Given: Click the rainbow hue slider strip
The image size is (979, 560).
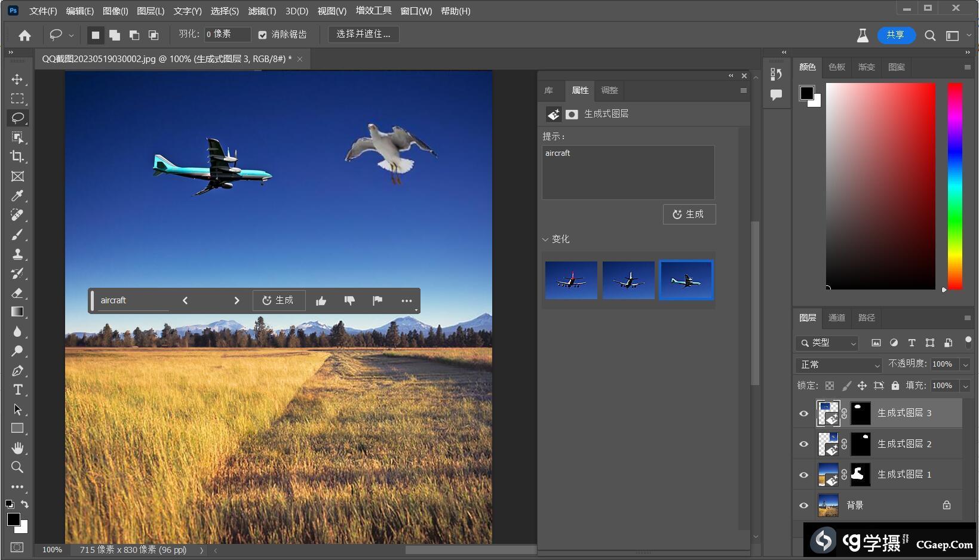Looking at the screenshot, I should tap(955, 186).
